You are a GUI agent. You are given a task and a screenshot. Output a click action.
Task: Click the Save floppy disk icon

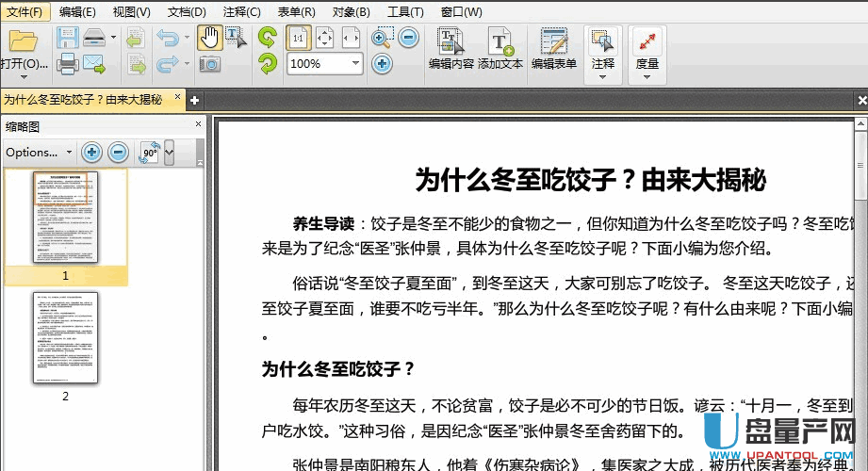pos(68,39)
